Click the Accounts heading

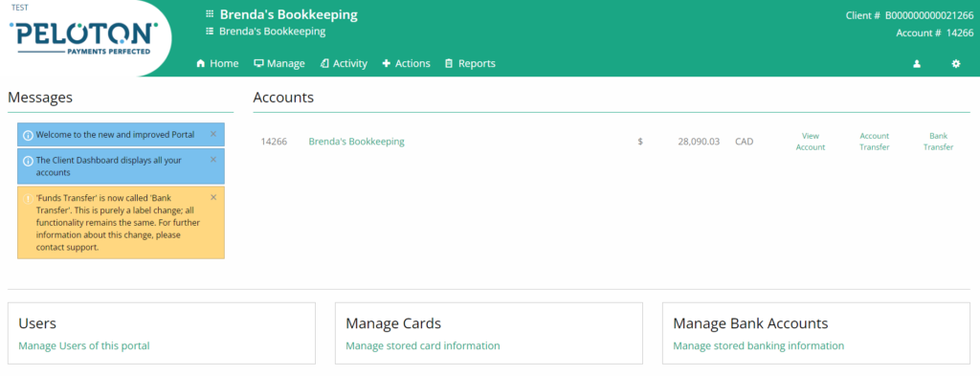(x=283, y=98)
